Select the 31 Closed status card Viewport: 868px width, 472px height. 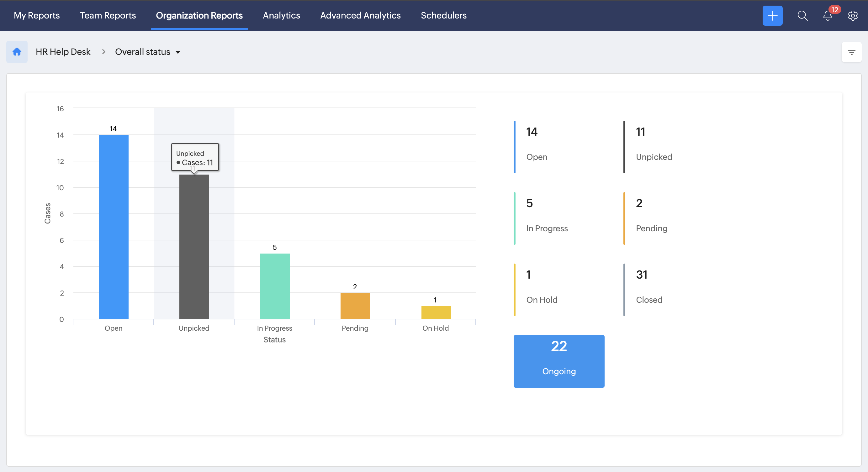point(648,290)
